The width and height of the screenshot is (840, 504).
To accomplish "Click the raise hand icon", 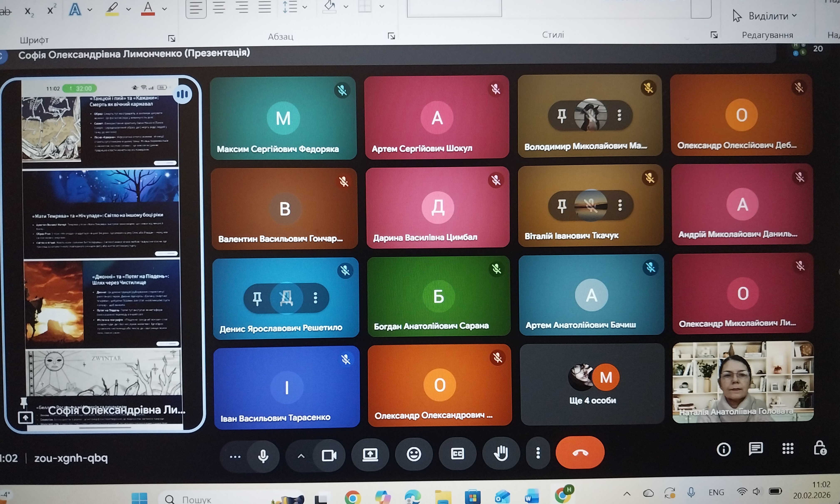I will (x=501, y=453).
